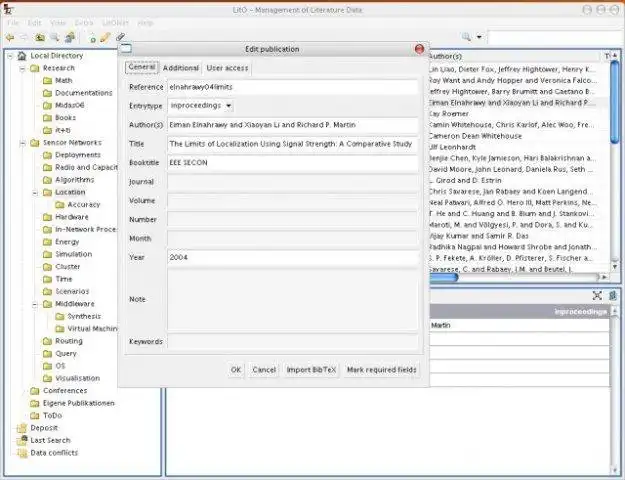The width and height of the screenshot is (625, 480).
Task: Switch to the General tab
Action: tap(142, 67)
